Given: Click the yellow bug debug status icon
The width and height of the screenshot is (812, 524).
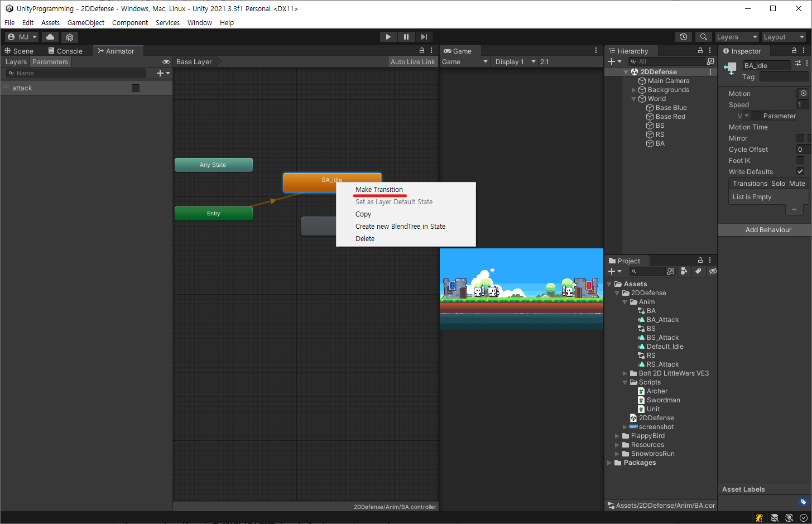Looking at the screenshot, I should (x=759, y=518).
